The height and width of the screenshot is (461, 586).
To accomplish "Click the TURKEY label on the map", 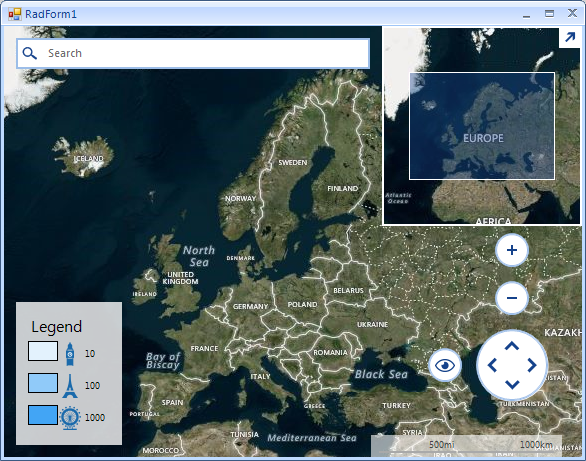I will [x=396, y=405].
